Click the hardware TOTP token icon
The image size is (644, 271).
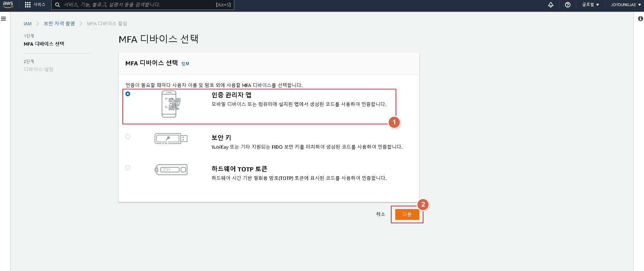[x=171, y=170]
